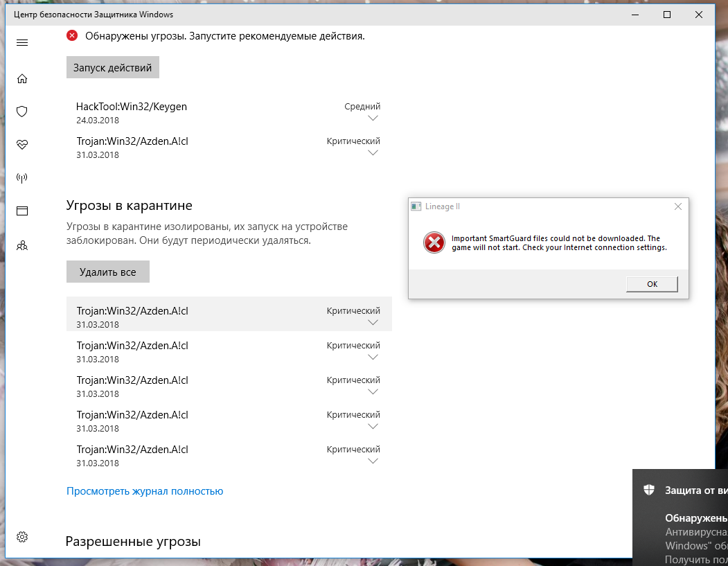728x566 pixels.
Task: Maximize the Windows Defender Security Center window
Action: [x=666, y=15]
